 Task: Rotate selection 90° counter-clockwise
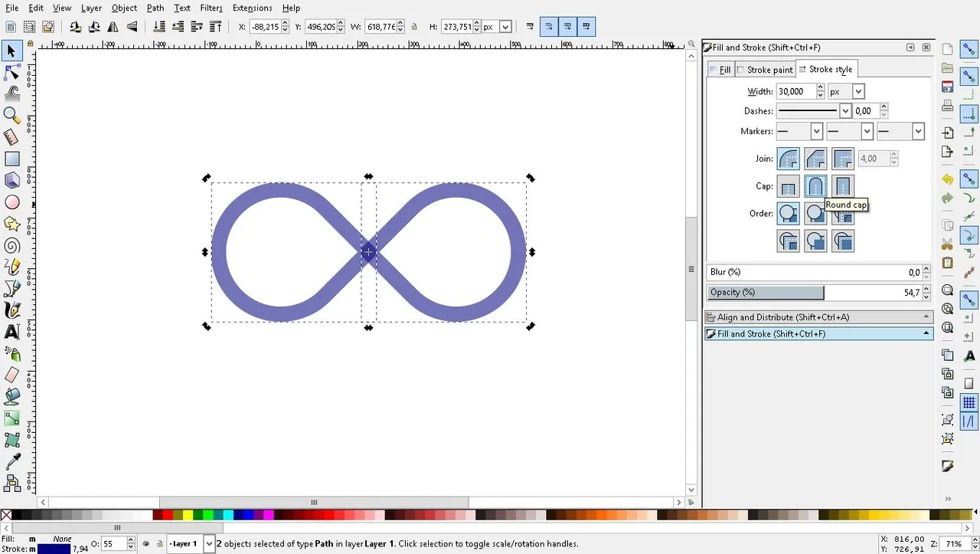tap(75, 27)
